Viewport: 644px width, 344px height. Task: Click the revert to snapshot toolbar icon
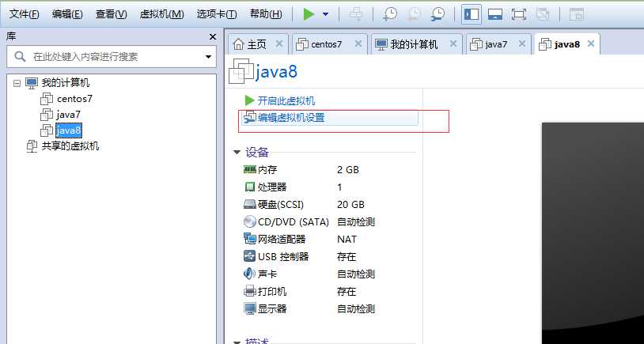414,14
